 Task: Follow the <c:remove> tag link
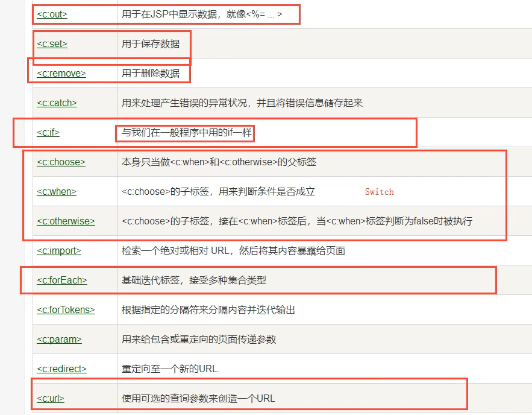(61, 74)
